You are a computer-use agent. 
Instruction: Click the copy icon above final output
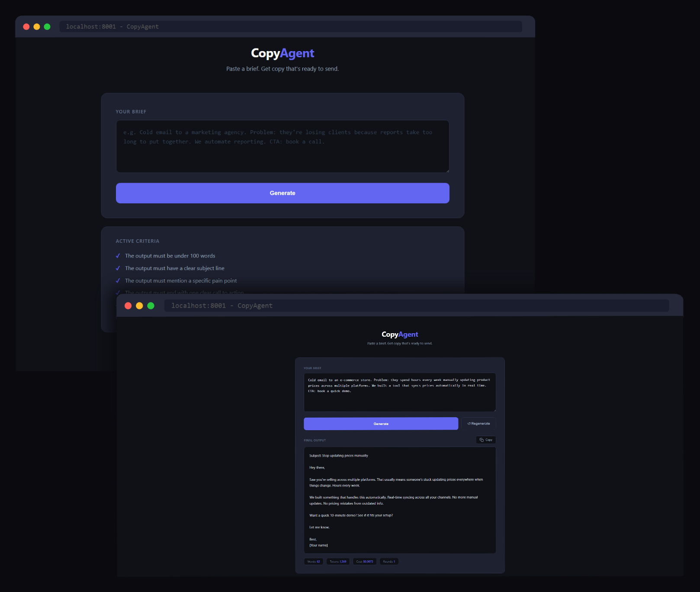point(482,440)
